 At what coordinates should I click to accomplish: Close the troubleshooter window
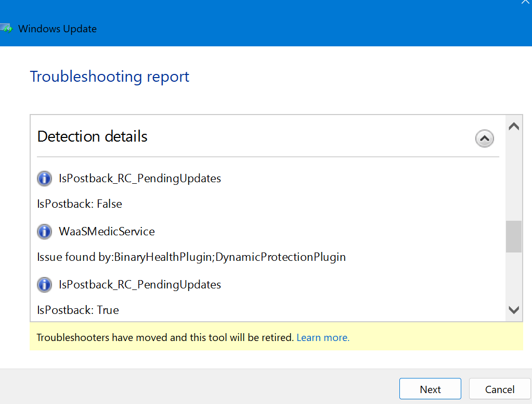pos(525,2)
